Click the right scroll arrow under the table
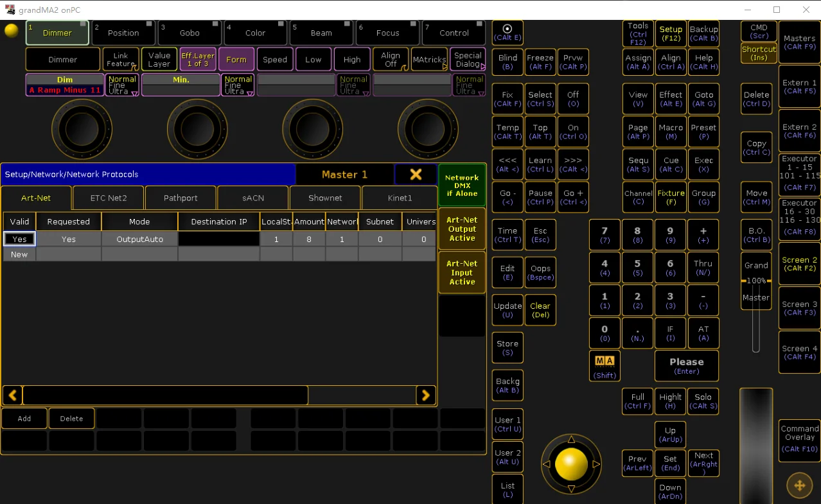This screenshot has height=504, width=821. coord(426,395)
